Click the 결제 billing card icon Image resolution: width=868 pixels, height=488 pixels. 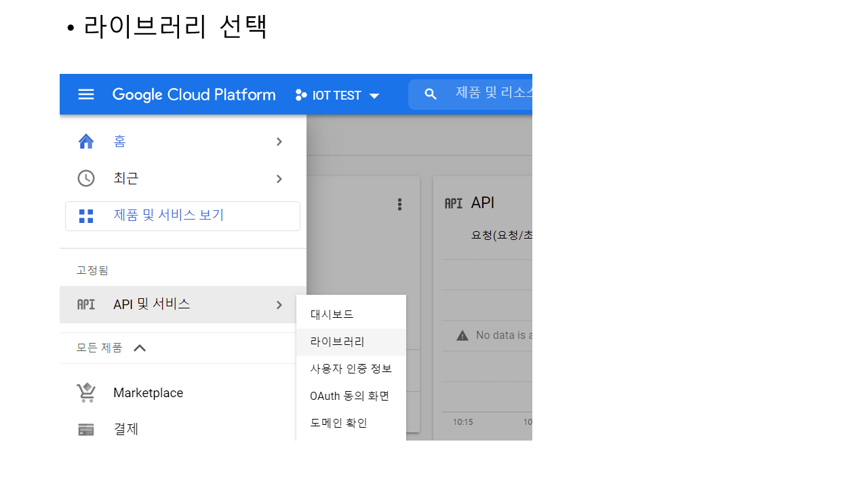point(86,430)
